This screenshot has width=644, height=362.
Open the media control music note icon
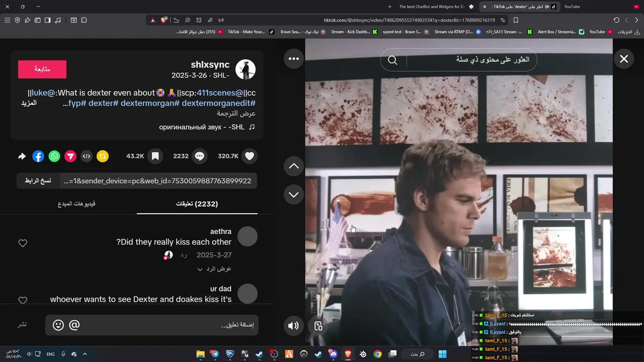point(58,20)
